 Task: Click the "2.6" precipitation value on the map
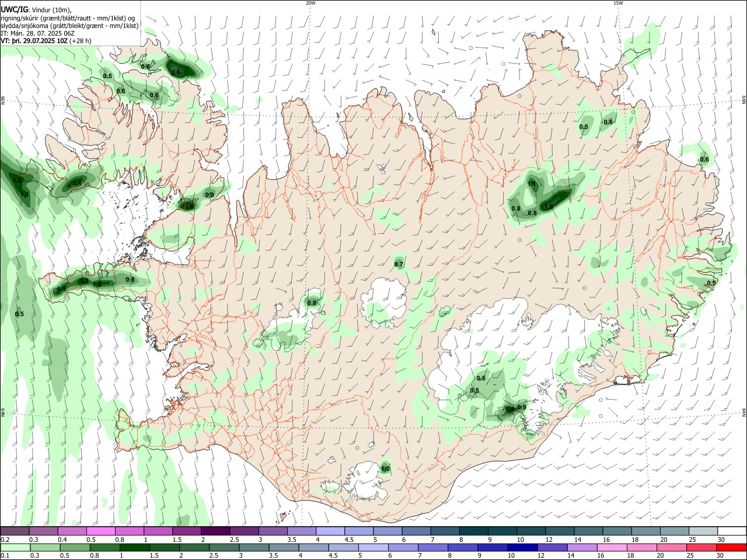coord(176,72)
